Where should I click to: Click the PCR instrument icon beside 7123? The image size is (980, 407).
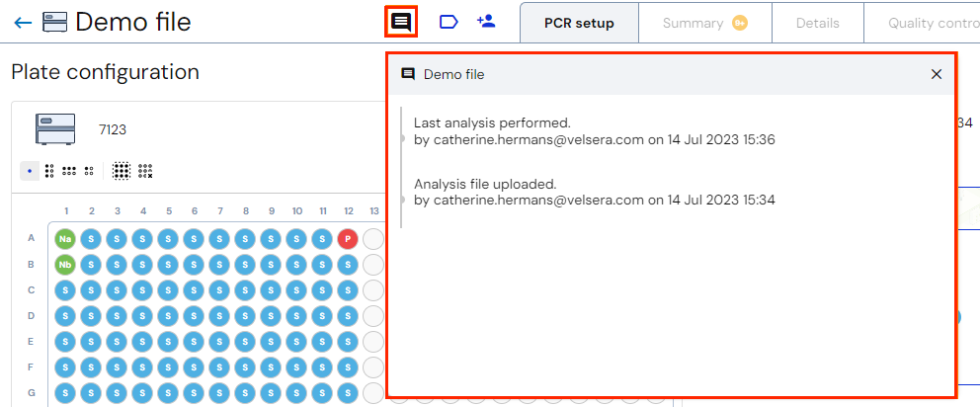pyautogui.click(x=55, y=129)
